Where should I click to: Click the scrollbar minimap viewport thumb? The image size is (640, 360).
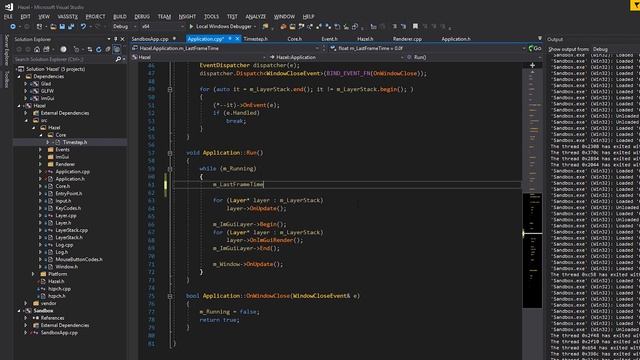click(x=532, y=251)
